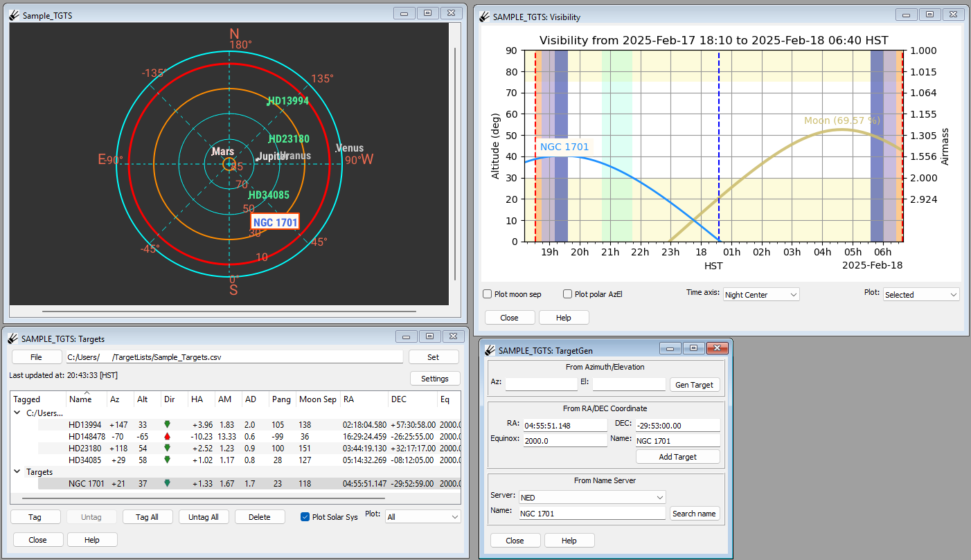Enable the Plot moon sep checkbox
Image resolution: width=971 pixels, height=560 pixels.
(x=488, y=294)
